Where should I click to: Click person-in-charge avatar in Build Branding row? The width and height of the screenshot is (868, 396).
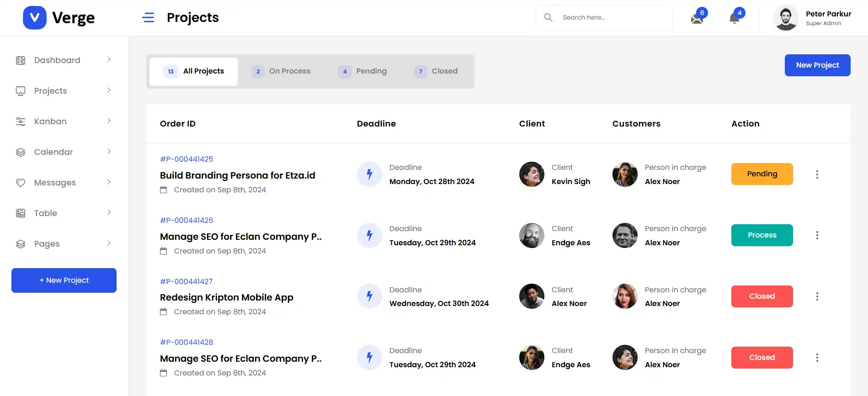(625, 174)
